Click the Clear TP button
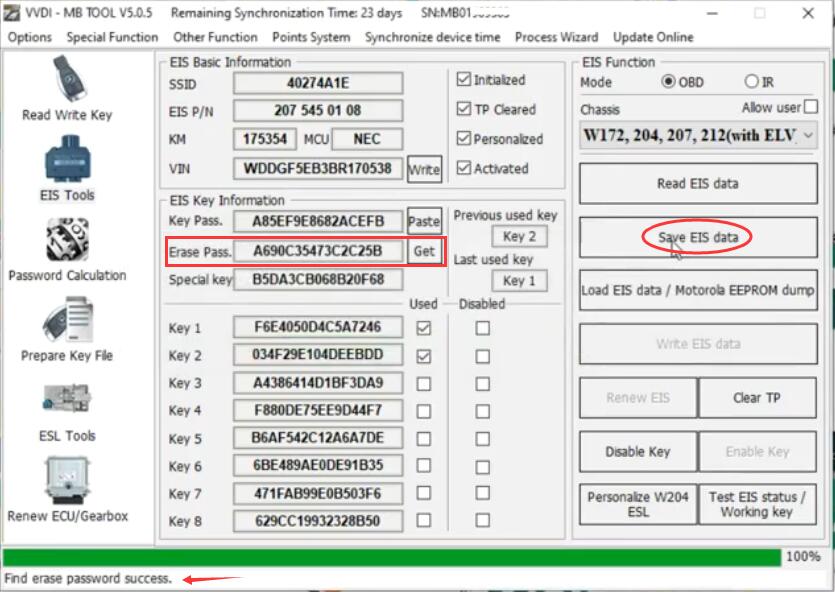 pos(757,398)
